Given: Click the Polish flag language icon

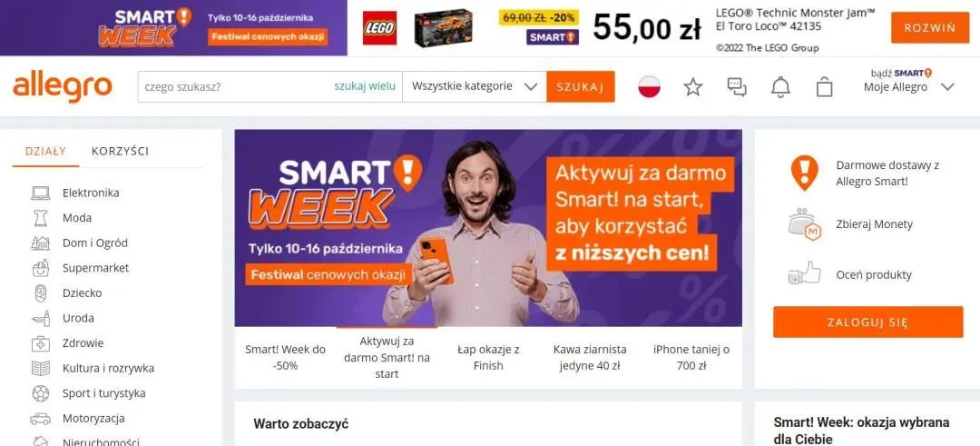Looking at the screenshot, I should (x=650, y=87).
